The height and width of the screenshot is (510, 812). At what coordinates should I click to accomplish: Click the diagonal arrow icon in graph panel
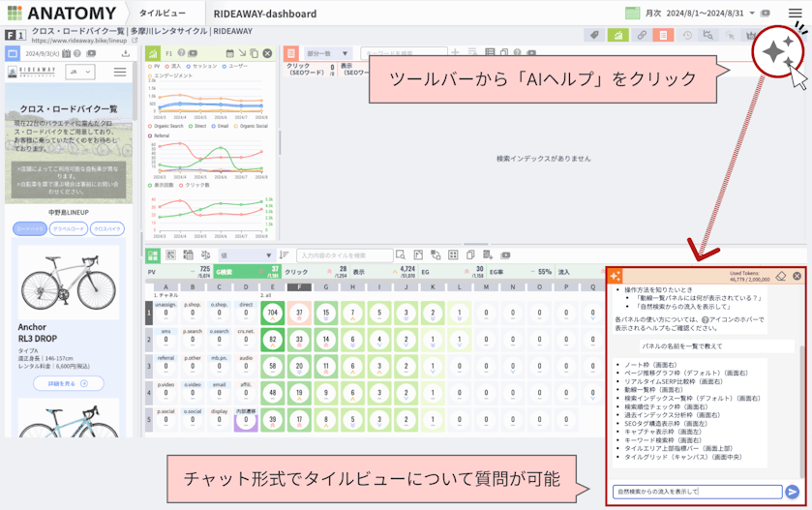[242, 53]
